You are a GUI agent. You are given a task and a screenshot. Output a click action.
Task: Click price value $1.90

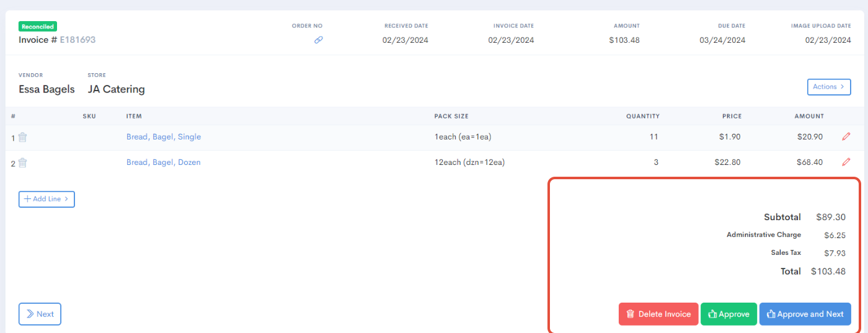[x=729, y=136]
